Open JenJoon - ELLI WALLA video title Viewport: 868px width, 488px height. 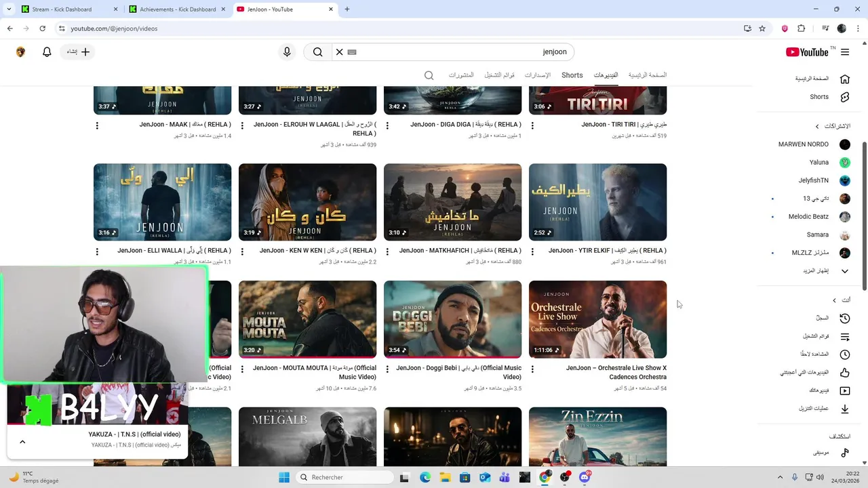pyautogui.click(x=174, y=251)
